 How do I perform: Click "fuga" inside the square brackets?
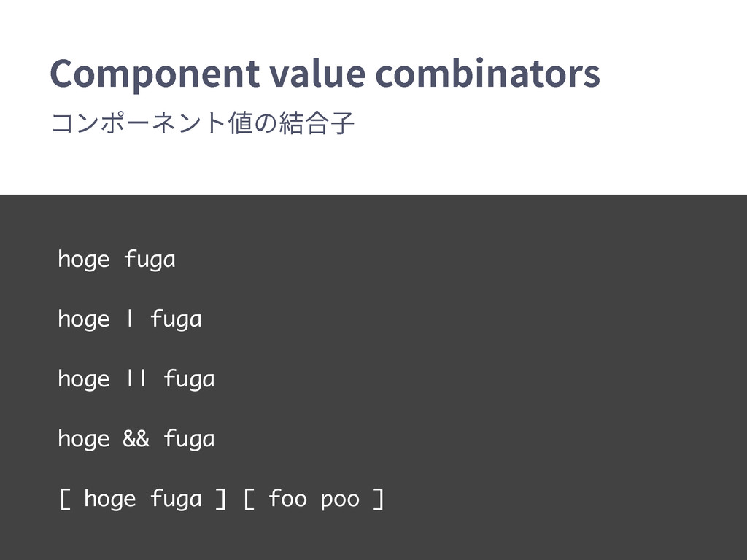[176, 499]
